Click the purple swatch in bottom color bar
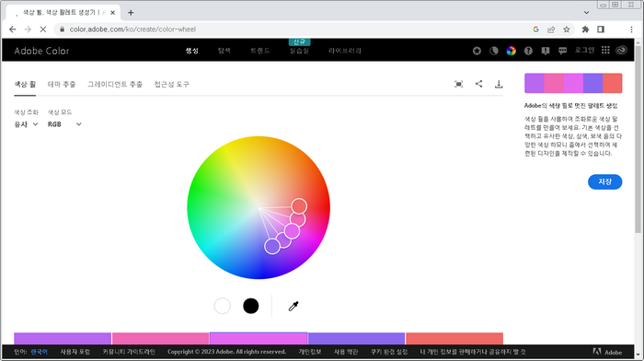 pyautogui.click(x=63, y=338)
